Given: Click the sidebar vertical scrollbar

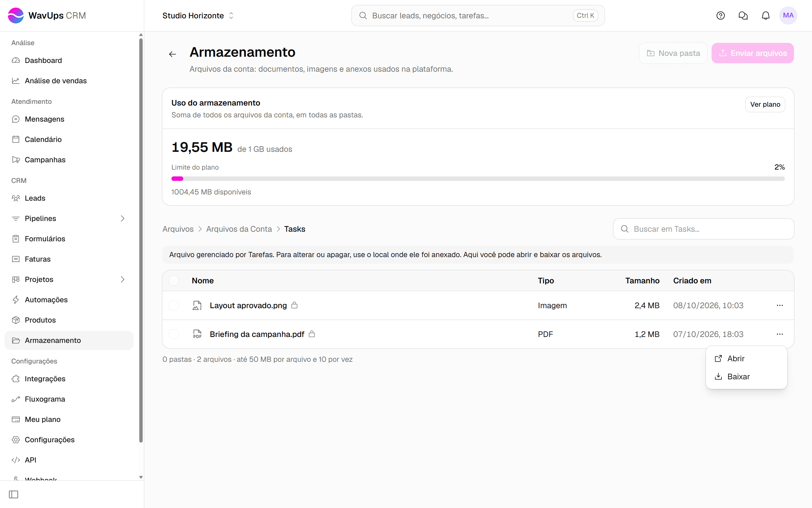Looking at the screenshot, I should pos(141,240).
